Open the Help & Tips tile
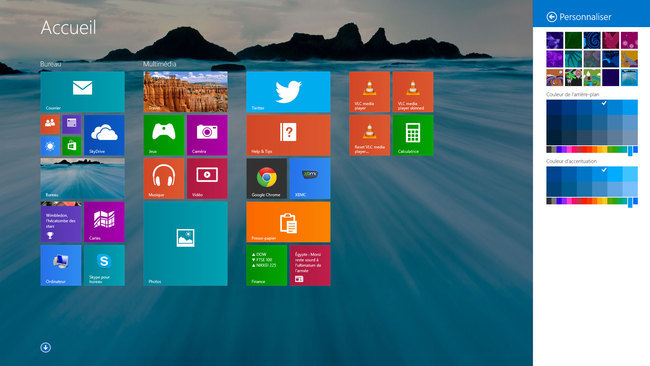 tap(288, 135)
